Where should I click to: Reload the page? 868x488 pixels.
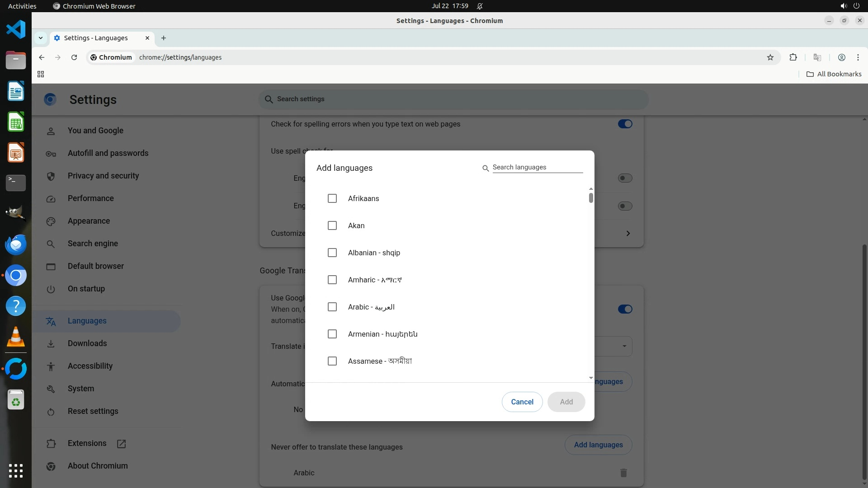[74, 57]
